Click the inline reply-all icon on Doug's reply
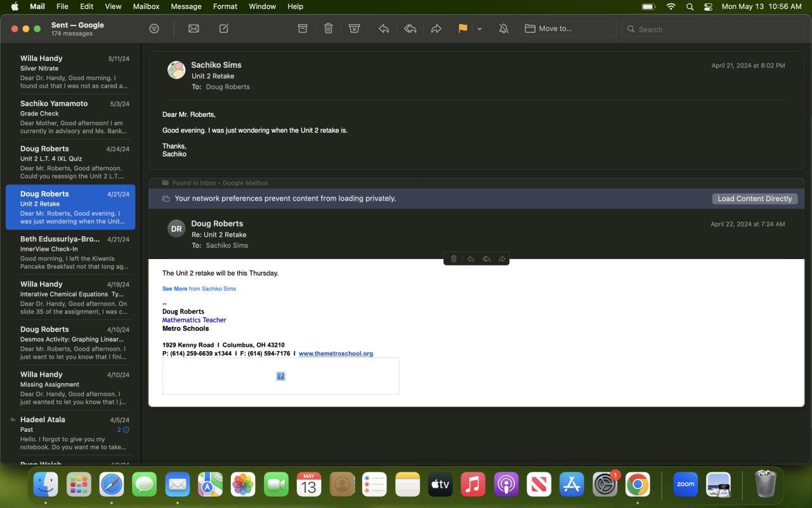Viewport: 812px width, 508px height. (487, 259)
